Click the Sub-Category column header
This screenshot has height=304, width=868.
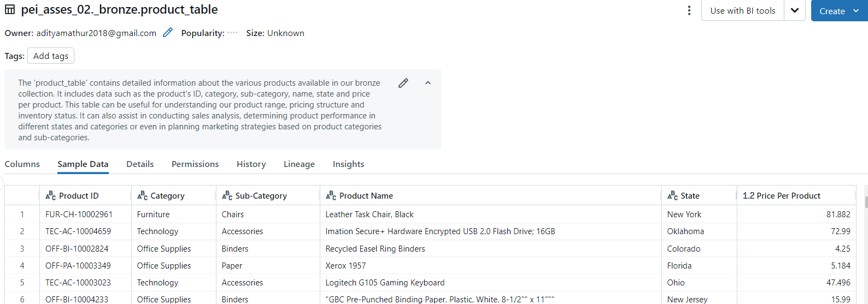(268, 195)
